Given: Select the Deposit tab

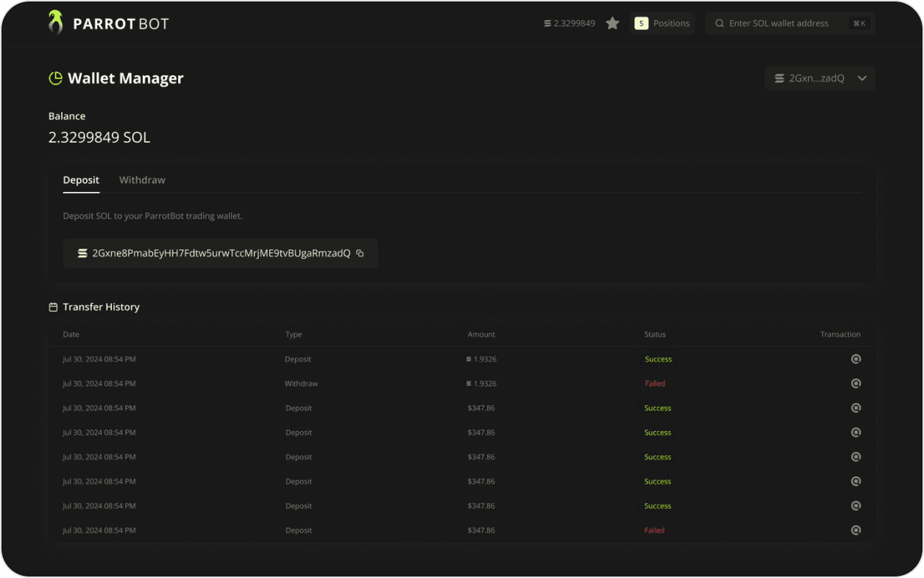Looking at the screenshot, I should click(81, 180).
